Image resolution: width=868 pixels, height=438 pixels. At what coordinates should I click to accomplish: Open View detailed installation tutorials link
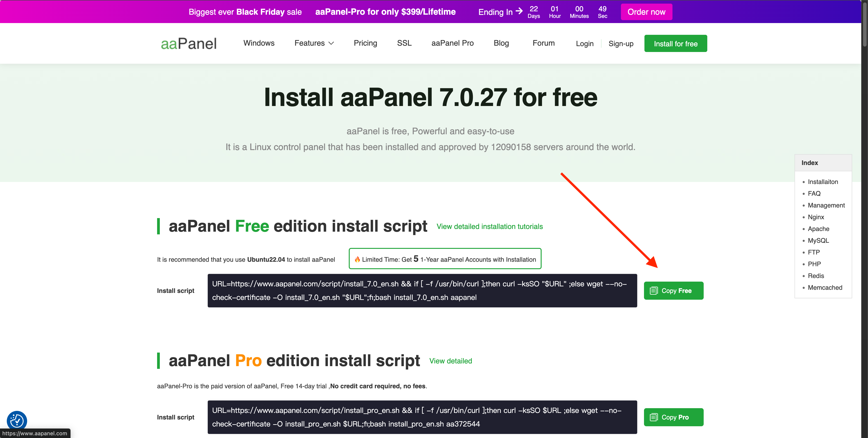489,226
